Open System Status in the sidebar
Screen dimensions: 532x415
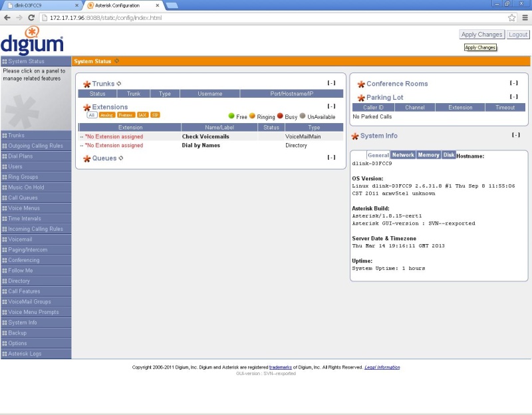(x=36, y=61)
